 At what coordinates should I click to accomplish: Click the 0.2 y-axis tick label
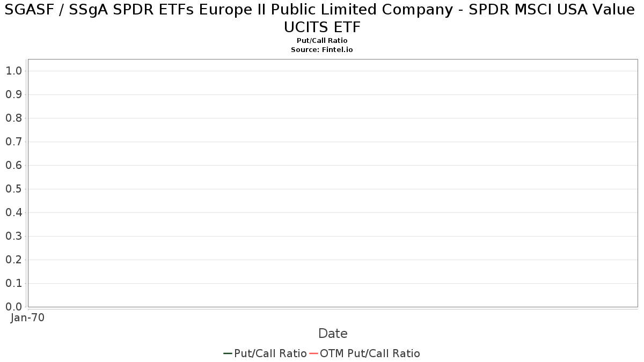[x=13, y=260]
